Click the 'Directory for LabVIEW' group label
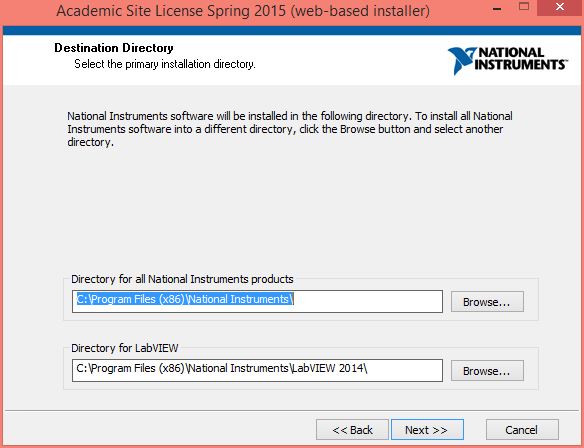 pyautogui.click(x=124, y=348)
